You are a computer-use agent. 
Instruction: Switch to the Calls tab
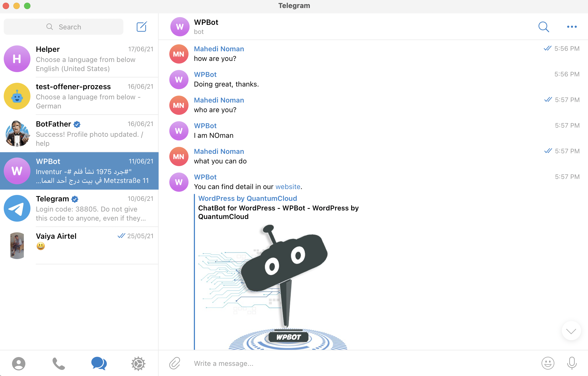58,363
